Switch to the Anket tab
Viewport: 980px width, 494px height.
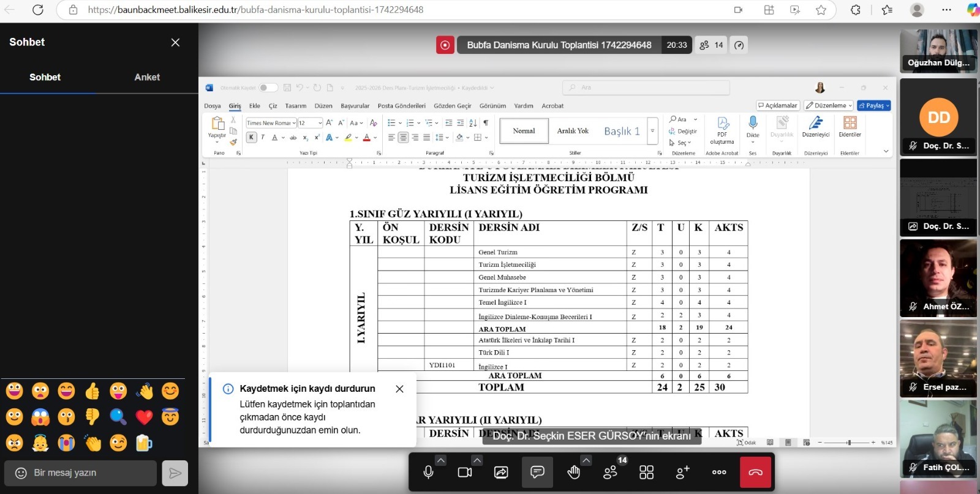pyautogui.click(x=147, y=77)
